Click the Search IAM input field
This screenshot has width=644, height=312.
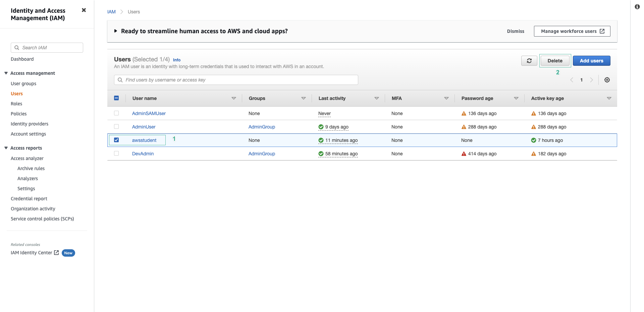pos(47,48)
